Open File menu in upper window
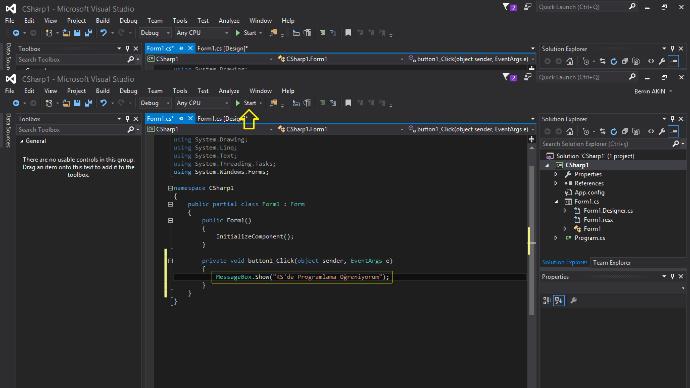The width and height of the screenshot is (690, 388). pyautogui.click(x=9, y=21)
